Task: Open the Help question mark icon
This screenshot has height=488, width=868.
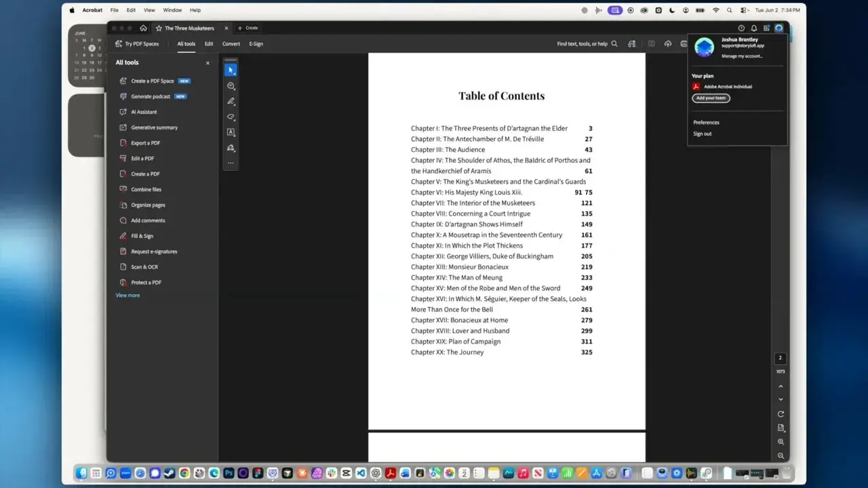Action: [x=741, y=28]
